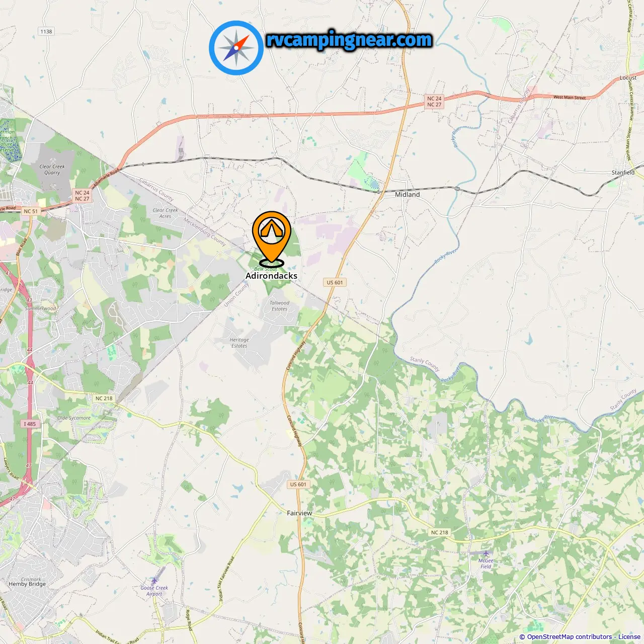Click the NC 218 shield near Olde Sycamore
Screen dimensions: 644x644
tap(104, 398)
